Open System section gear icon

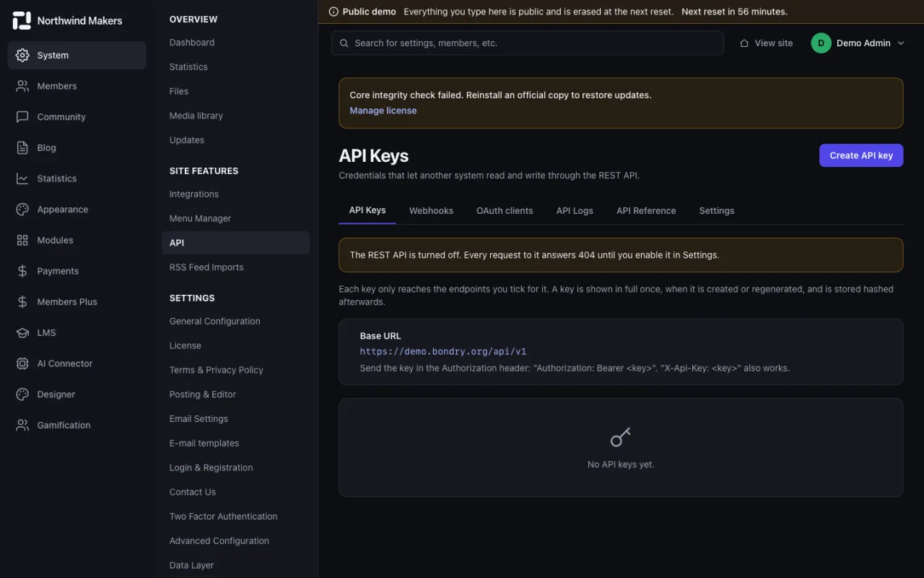point(22,55)
